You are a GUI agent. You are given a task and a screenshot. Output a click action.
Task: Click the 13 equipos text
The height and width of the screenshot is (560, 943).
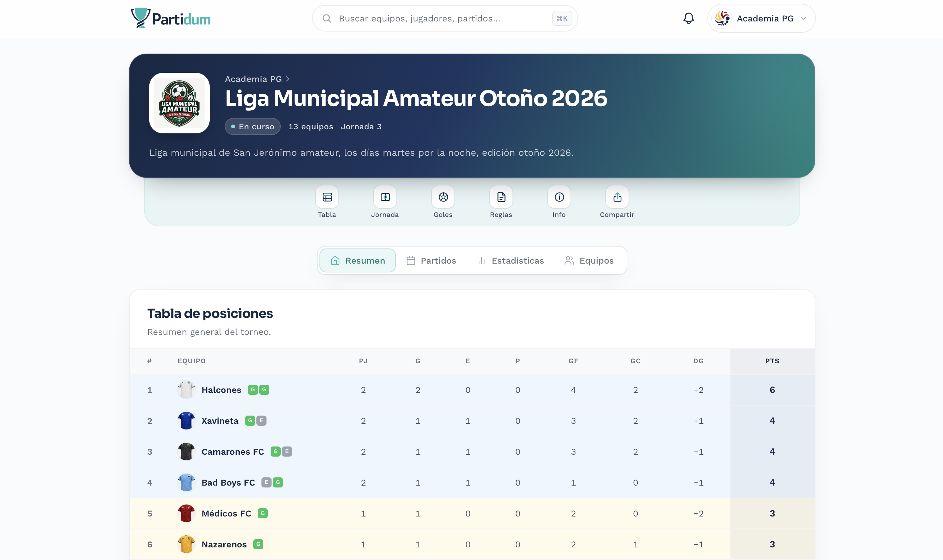[311, 126]
